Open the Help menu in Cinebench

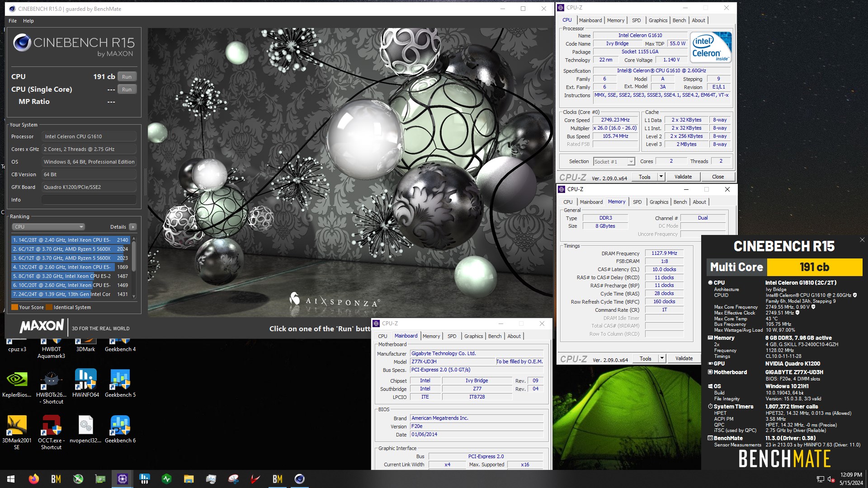click(28, 21)
